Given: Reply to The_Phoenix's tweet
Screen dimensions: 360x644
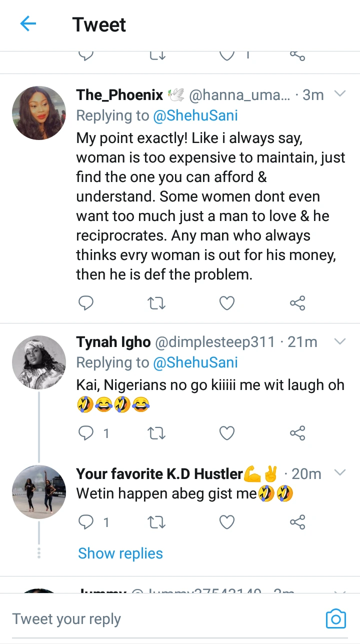Looking at the screenshot, I should 86,303.
